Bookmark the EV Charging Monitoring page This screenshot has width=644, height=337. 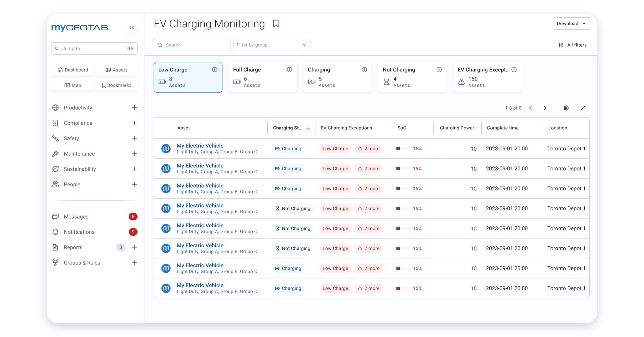[276, 24]
